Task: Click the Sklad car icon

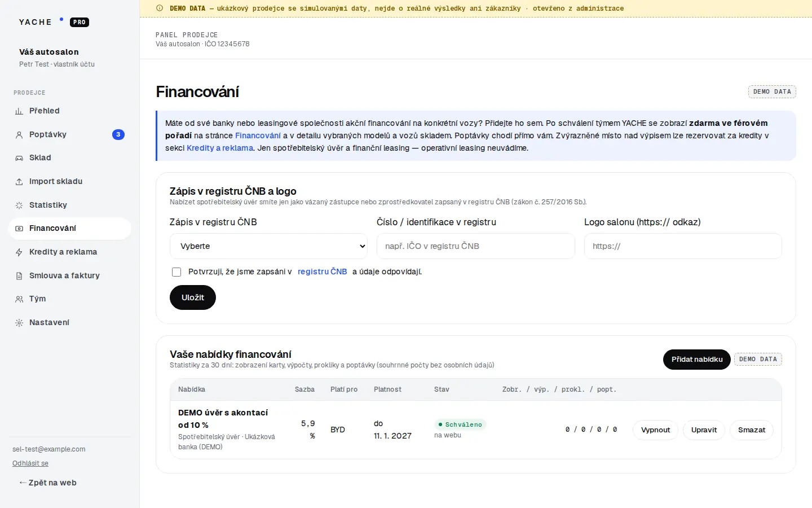Action: coord(19,158)
